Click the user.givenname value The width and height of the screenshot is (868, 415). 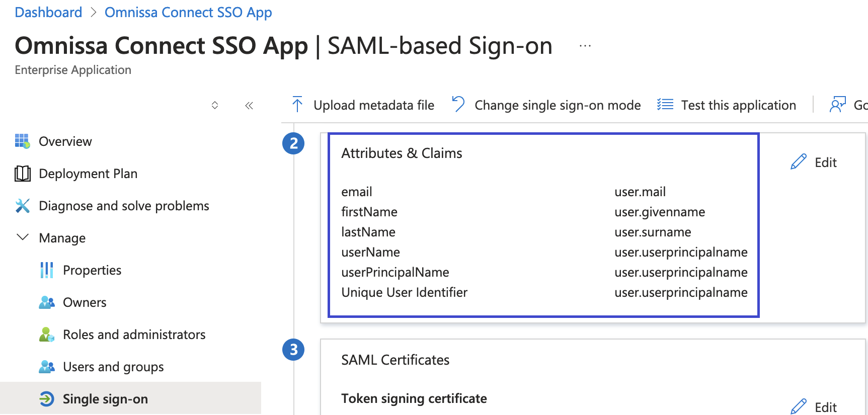[x=660, y=212]
